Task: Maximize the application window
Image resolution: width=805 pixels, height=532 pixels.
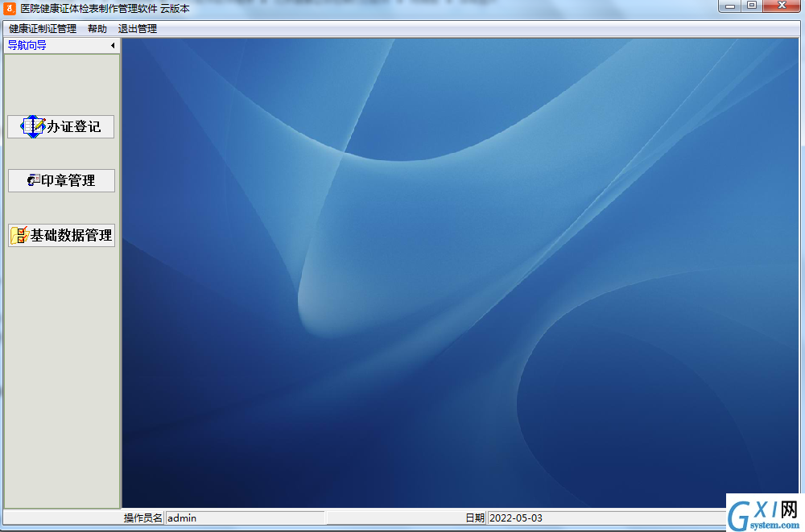Action: click(x=752, y=6)
